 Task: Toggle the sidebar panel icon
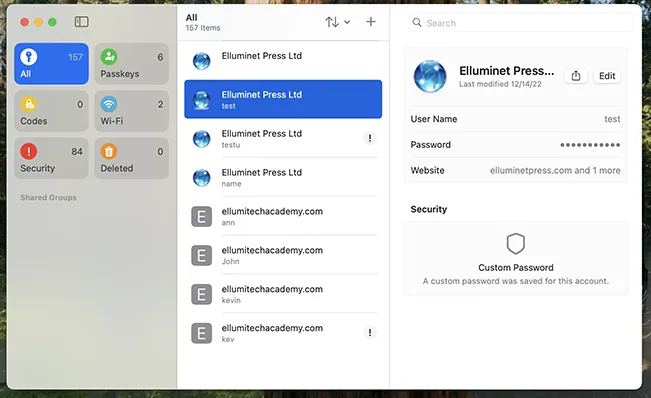(x=81, y=22)
